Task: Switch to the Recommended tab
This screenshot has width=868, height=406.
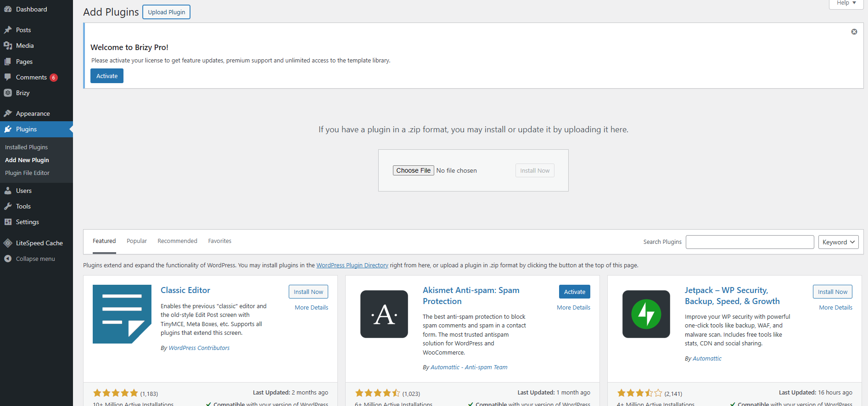Action: [x=177, y=241]
